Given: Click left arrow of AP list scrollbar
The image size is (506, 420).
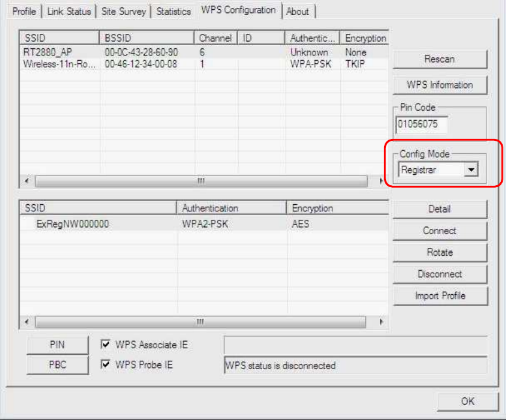Looking at the screenshot, I should (27, 181).
